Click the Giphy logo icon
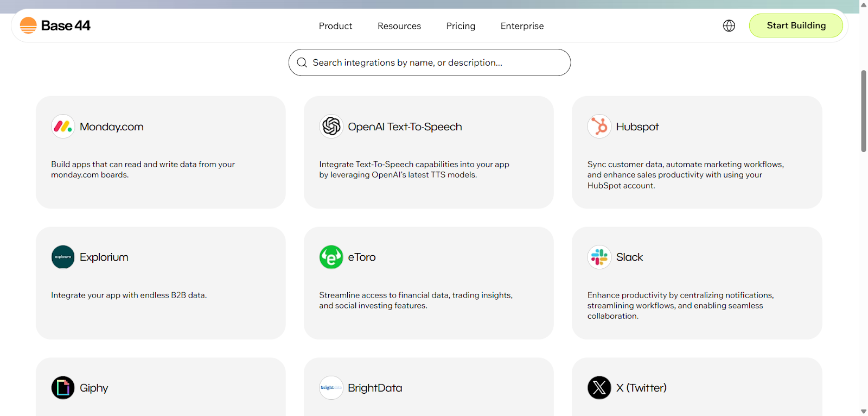Viewport: 868px width, 416px height. [x=63, y=388]
